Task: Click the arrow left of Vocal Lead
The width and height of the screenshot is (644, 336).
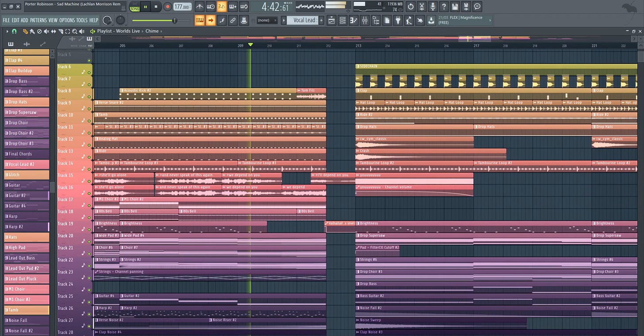Action: coord(283,20)
